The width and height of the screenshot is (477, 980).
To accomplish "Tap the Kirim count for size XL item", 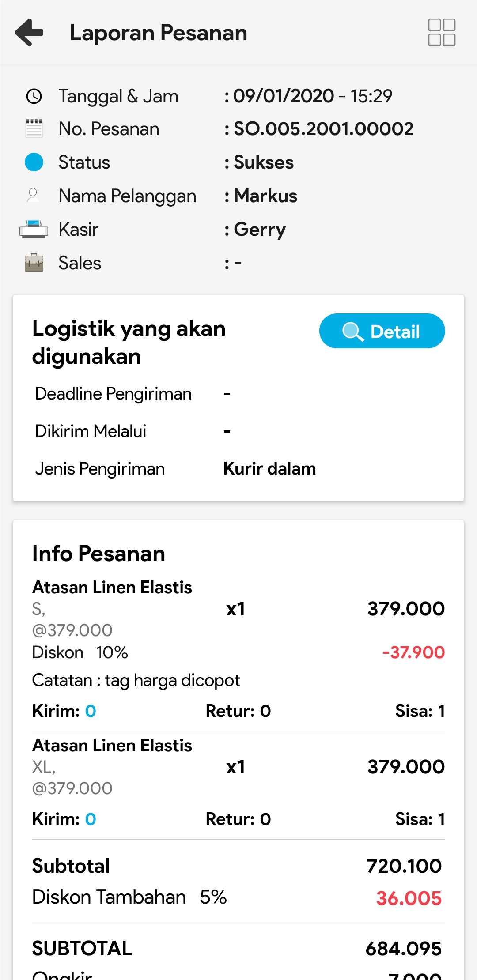I will coord(91,819).
